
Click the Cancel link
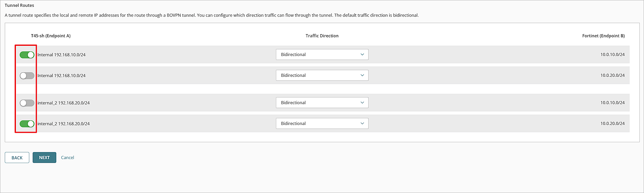click(68, 158)
